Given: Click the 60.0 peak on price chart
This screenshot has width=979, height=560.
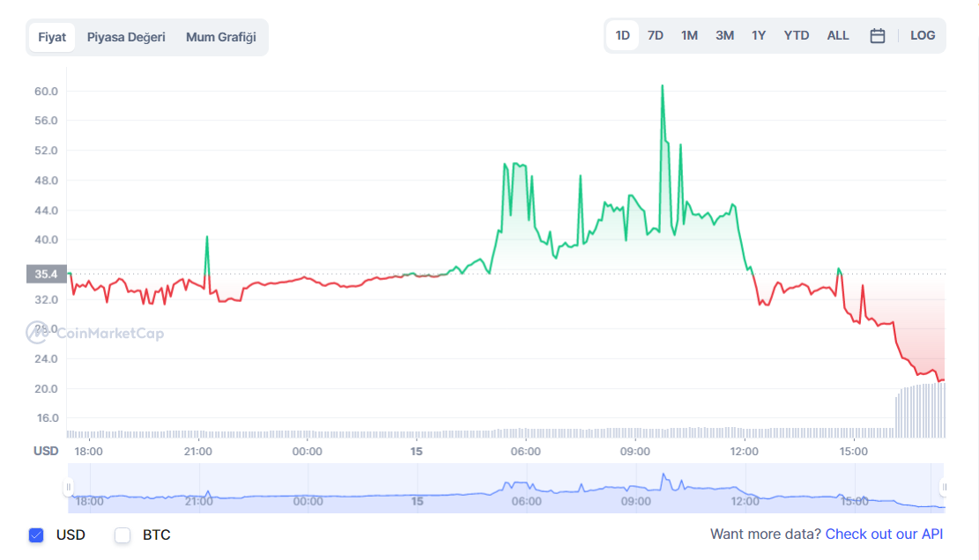Looking at the screenshot, I should click(x=662, y=86).
